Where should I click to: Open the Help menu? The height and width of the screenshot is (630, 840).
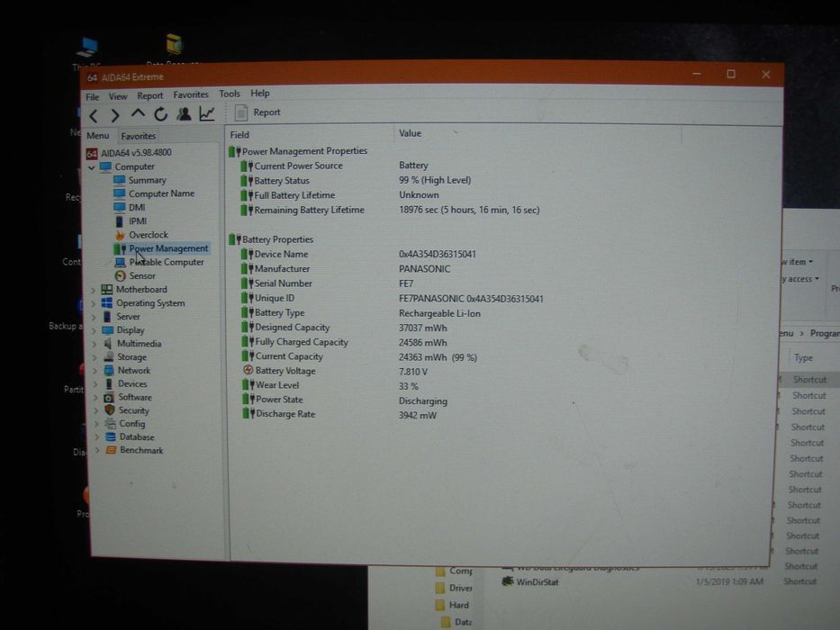(x=260, y=94)
